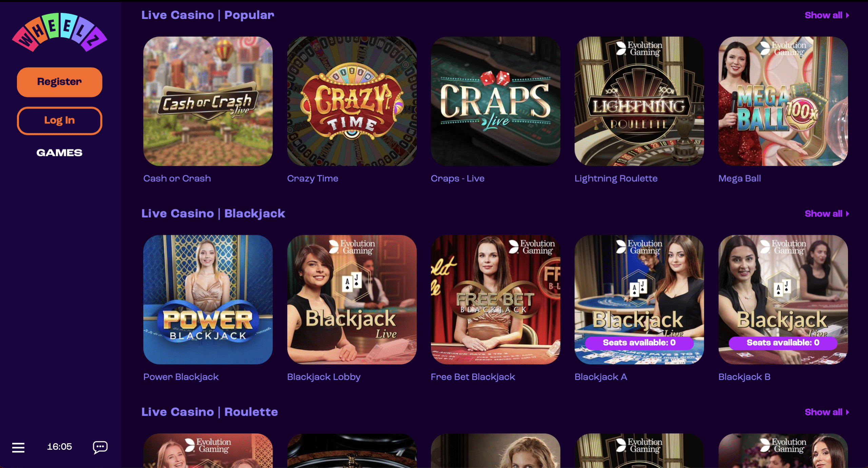The width and height of the screenshot is (868, 468).
Task: Expand Show all for Live Casino Blackjack
Action: (827, 214)
